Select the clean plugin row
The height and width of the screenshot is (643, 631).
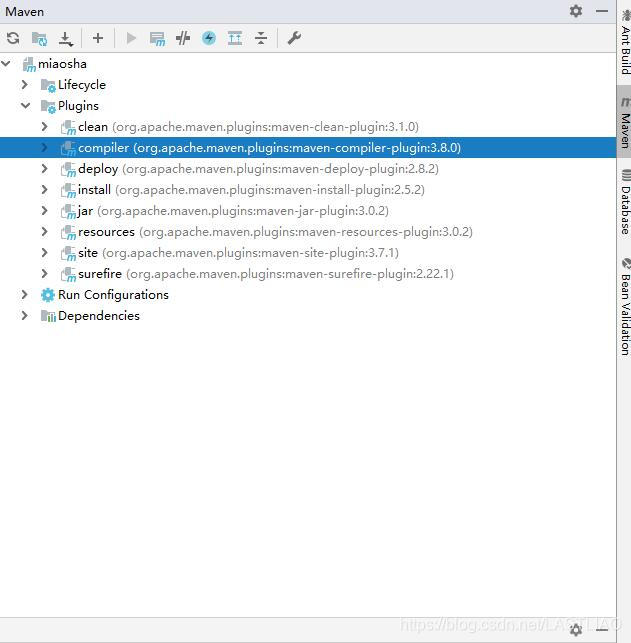[308, 127]
